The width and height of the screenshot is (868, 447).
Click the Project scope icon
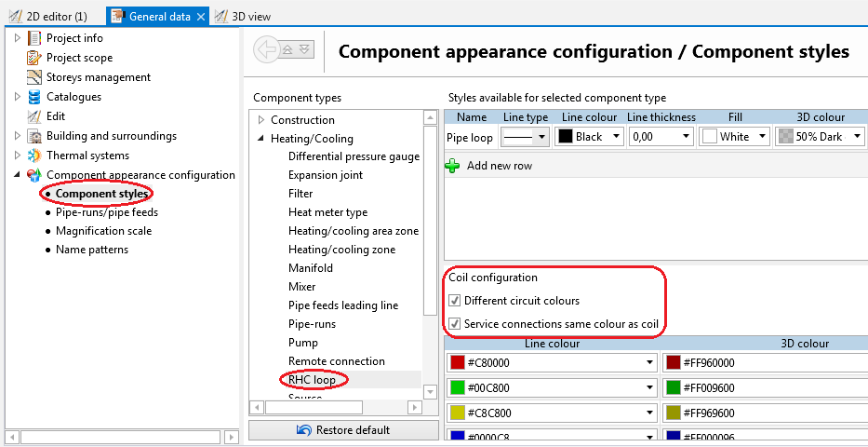[x=35, y=58]
